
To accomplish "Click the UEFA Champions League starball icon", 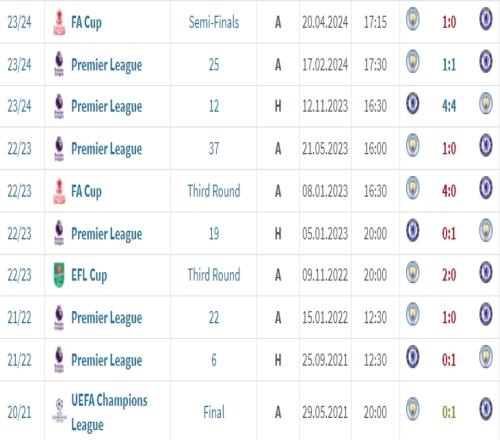I will click(x=59, y=411).
